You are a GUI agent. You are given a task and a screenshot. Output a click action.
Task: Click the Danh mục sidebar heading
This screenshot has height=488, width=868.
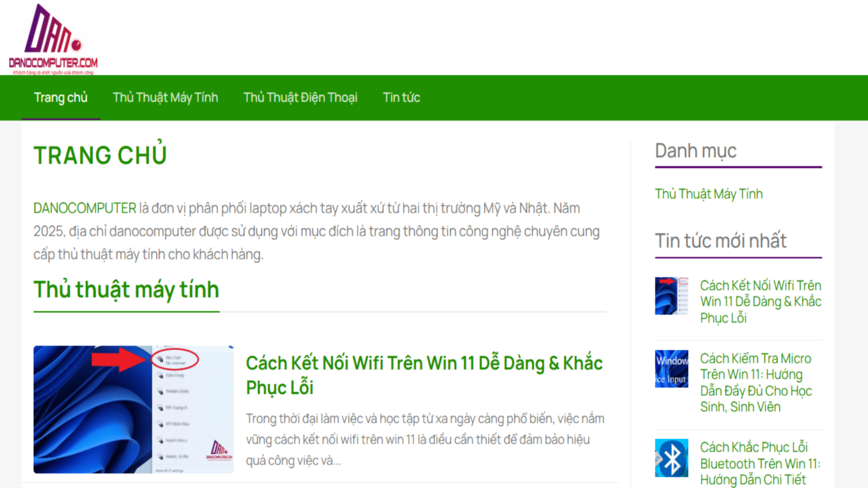tap(696, 151)
